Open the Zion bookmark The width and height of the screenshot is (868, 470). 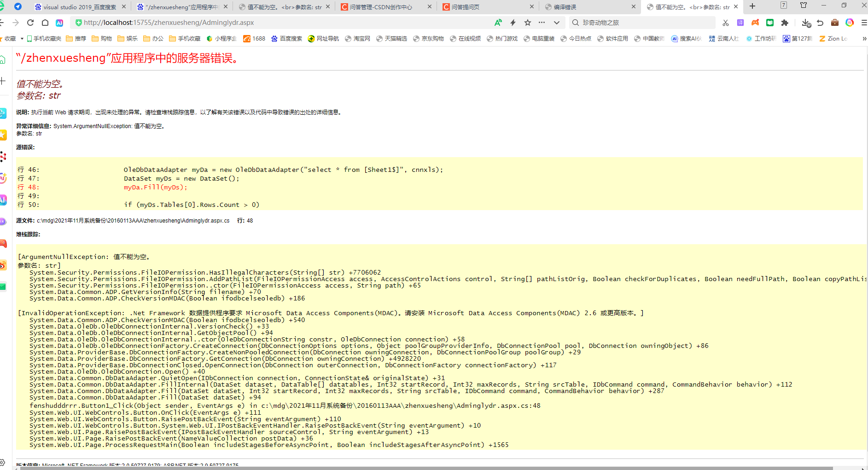833,39
